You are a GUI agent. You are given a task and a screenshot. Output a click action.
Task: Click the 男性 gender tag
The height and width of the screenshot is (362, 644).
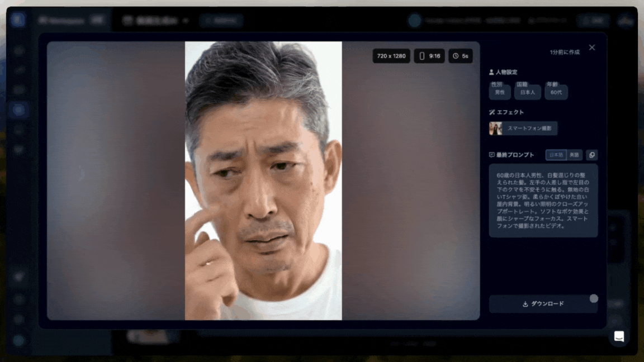point(500,92)
